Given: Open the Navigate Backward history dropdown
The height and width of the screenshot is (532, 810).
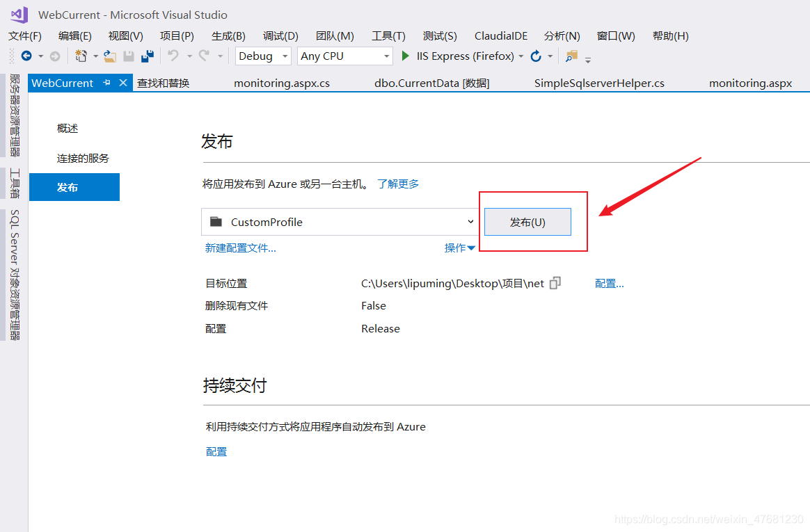Looking at the screenshot, I should (x=40, y=56).
